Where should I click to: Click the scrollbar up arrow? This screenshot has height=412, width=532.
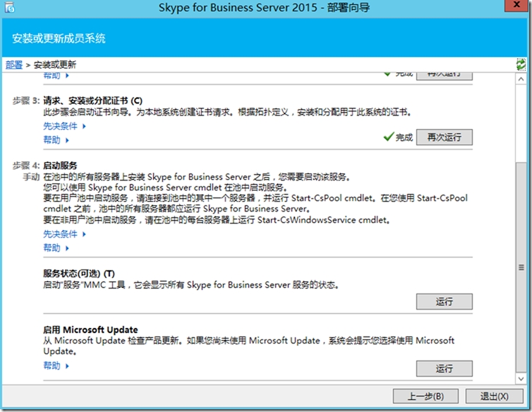521,79
